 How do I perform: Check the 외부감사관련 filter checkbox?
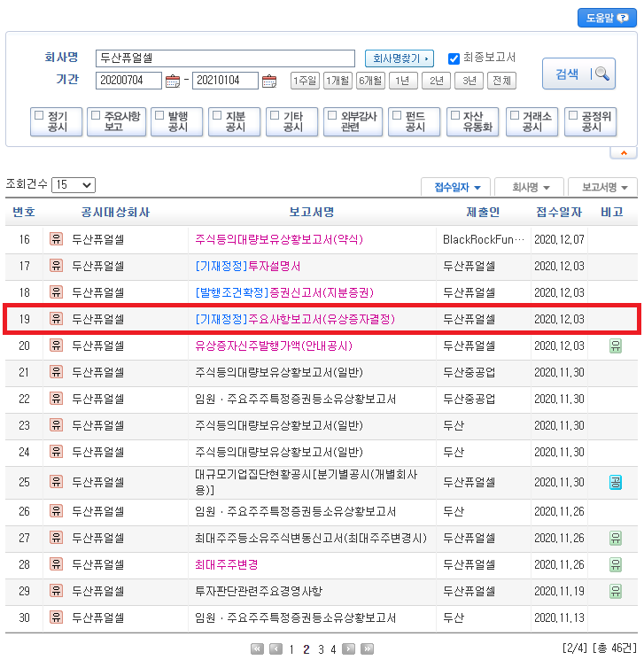(332, 115)
